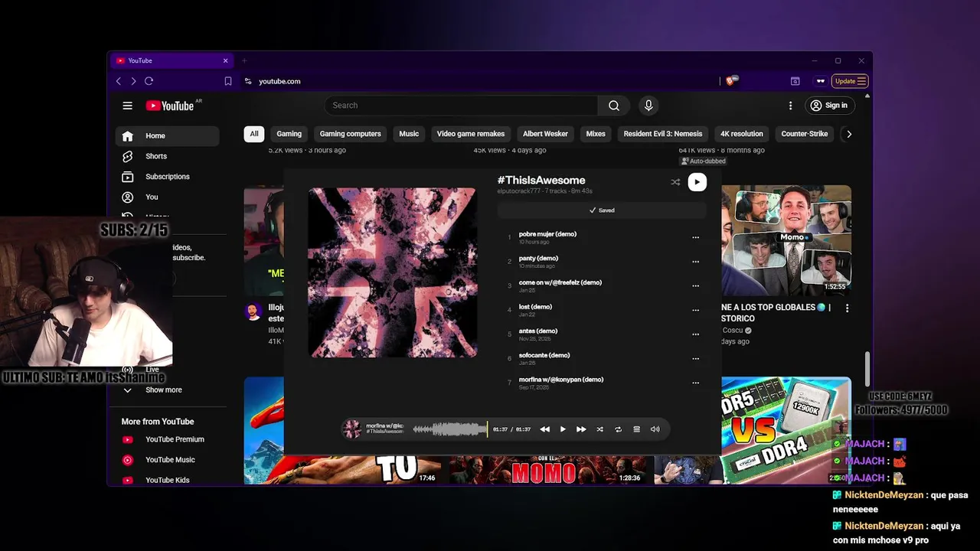Play the playlist with the white play button
Viewport: 980px width, 551px height.
pos(697,182)
